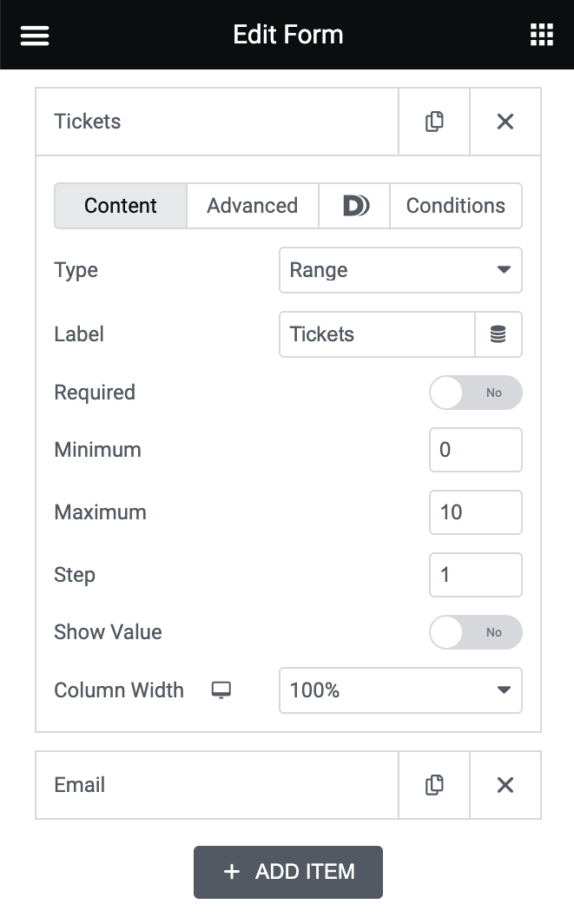Select the Dynamic.ooo D tab
574x924 pixels.
click(x=355, y=206)
